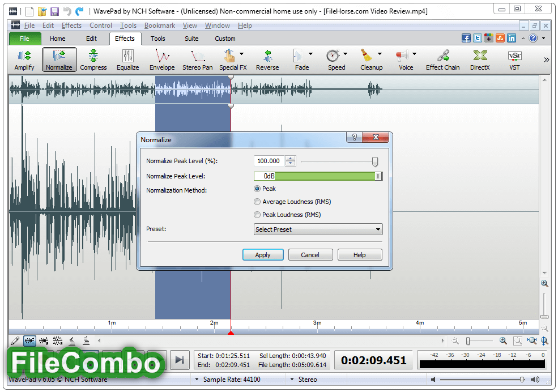Enable Peak Loudness (RMS) option

(x=258, y=214)
